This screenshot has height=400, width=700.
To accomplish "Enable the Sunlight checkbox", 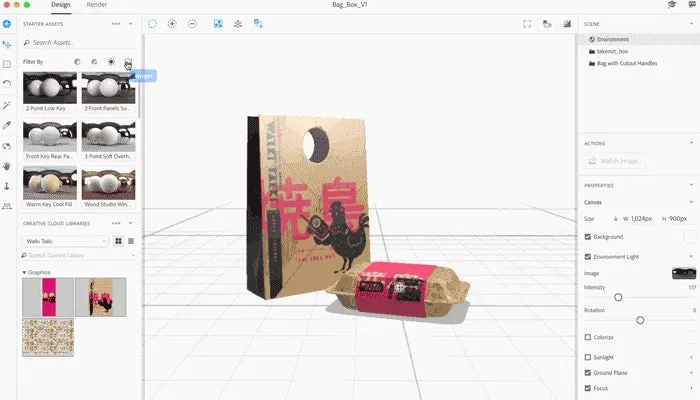I will 587,355.
